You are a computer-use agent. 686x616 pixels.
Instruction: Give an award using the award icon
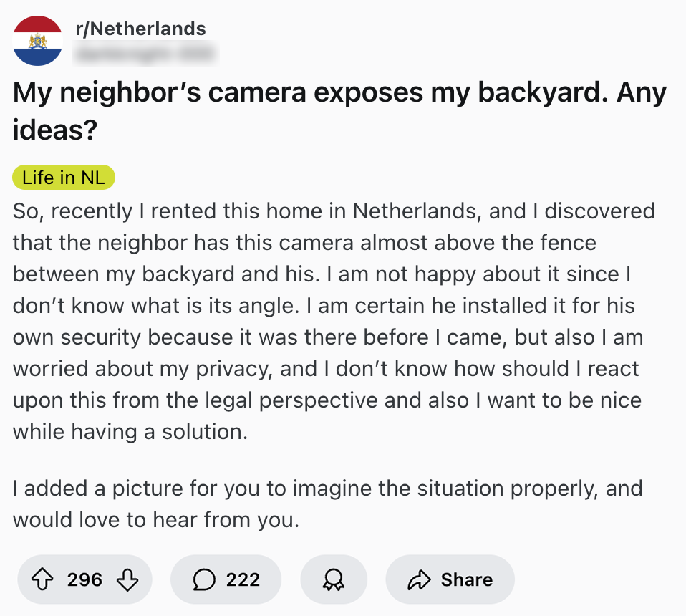coord(334,579)
